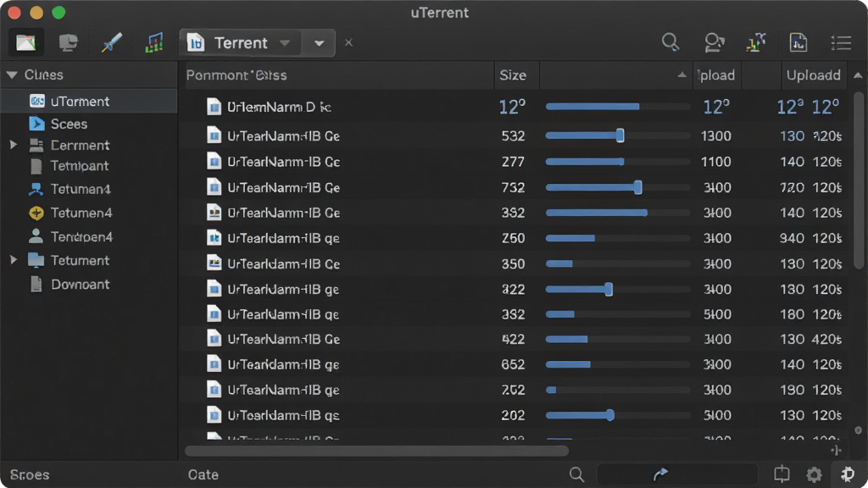Viewport: 868px width, 488px height.
Task: Click the search magnifier in top toolbar
Action: 670,42
